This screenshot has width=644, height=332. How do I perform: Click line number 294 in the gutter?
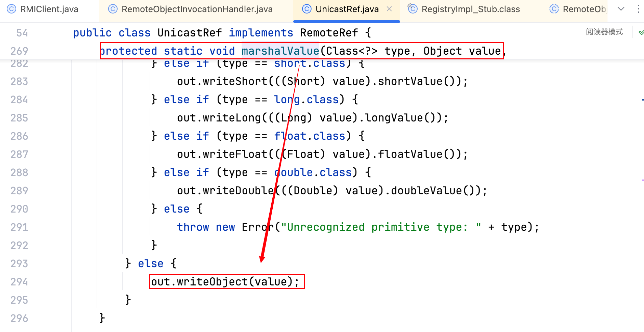pyautogui.click(x=19, y=282)
